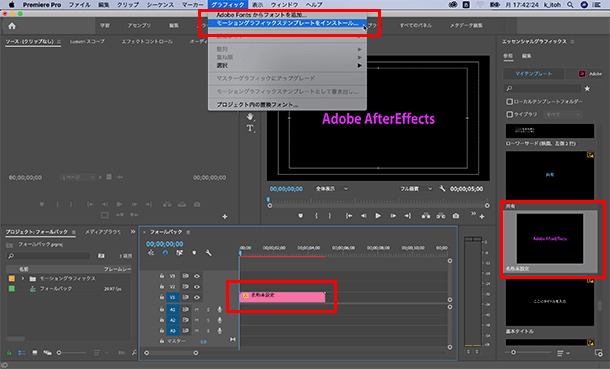Screen dimensions: 610x369
Task: Go to In point in Program Monitor
Action: 349,215
